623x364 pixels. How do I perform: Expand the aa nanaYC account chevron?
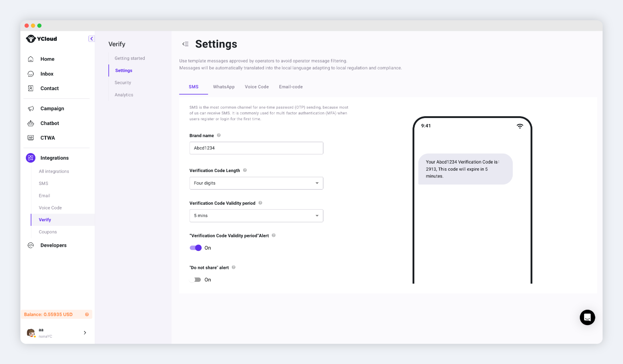[x=85, y=333]
